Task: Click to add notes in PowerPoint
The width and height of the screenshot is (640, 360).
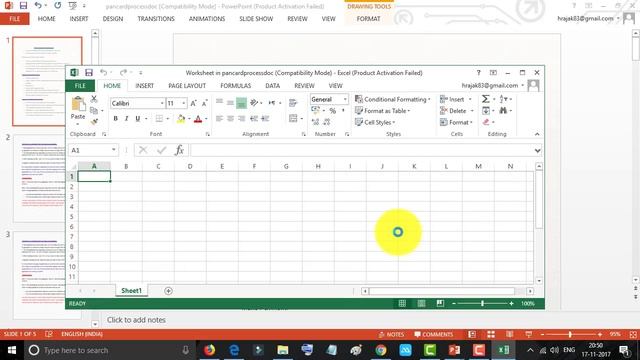Action: coord(136,320)
